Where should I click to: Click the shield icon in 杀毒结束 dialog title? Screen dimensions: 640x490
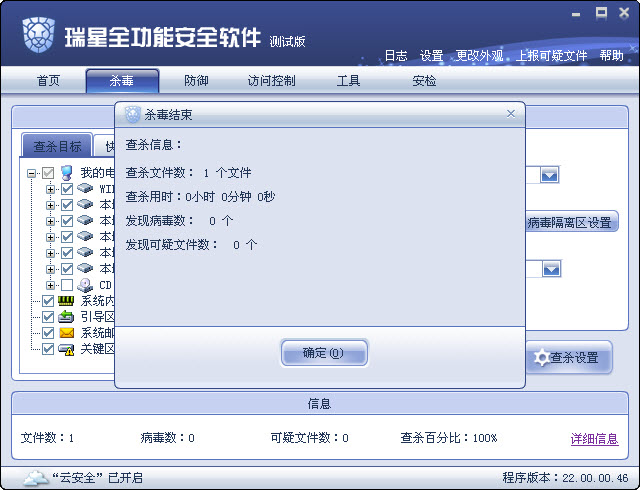click(132, 115)
